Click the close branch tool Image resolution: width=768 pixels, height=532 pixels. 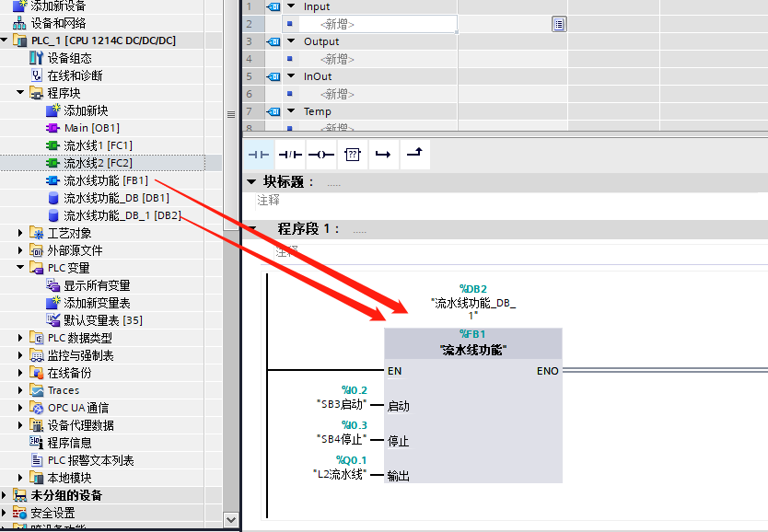[x=414, y=155]
